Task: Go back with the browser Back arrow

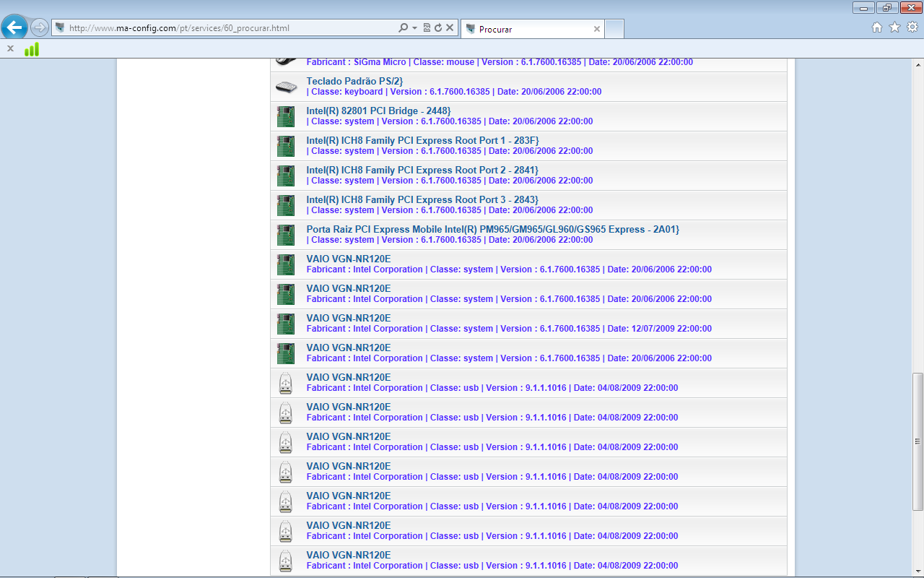Action: [x=14, y=27]
